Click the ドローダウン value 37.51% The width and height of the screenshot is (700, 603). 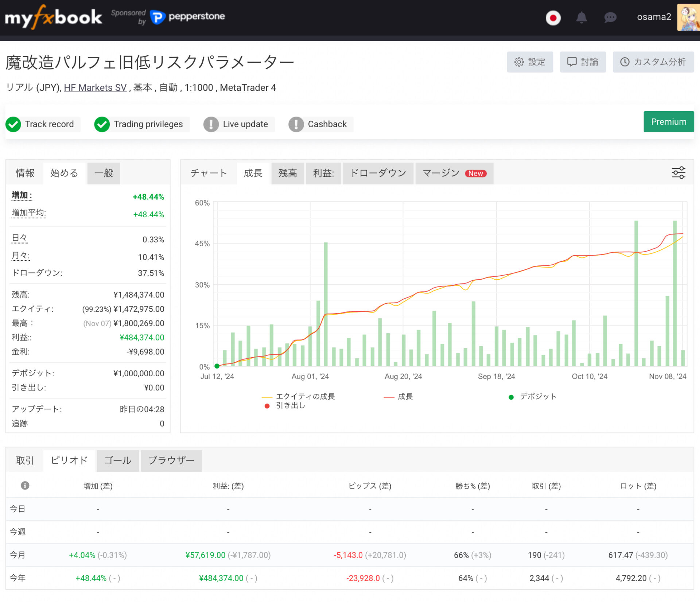(x=151, y=273)
